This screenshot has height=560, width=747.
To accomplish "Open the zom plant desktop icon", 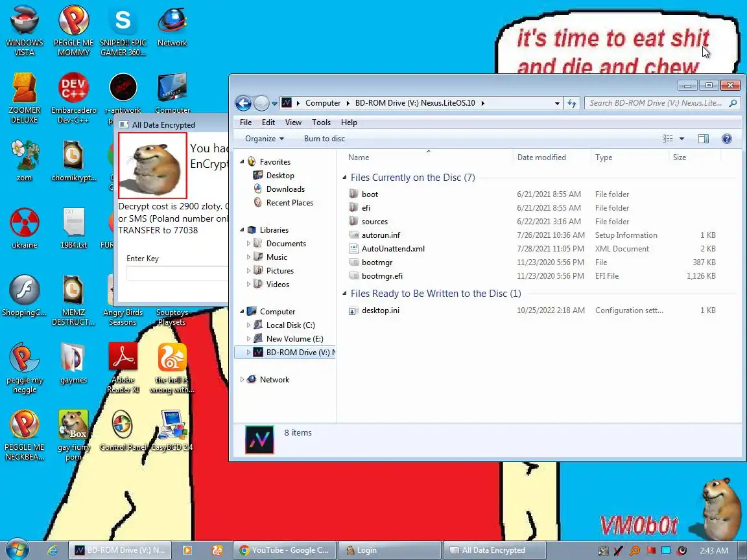I will pyautogui.click(x=24, y=161).
